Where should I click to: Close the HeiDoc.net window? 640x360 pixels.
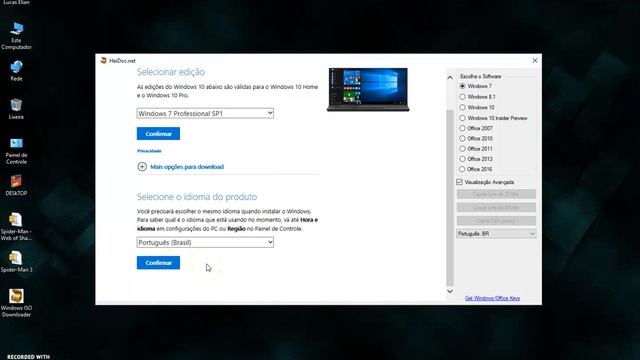click(x=535, y=60)
